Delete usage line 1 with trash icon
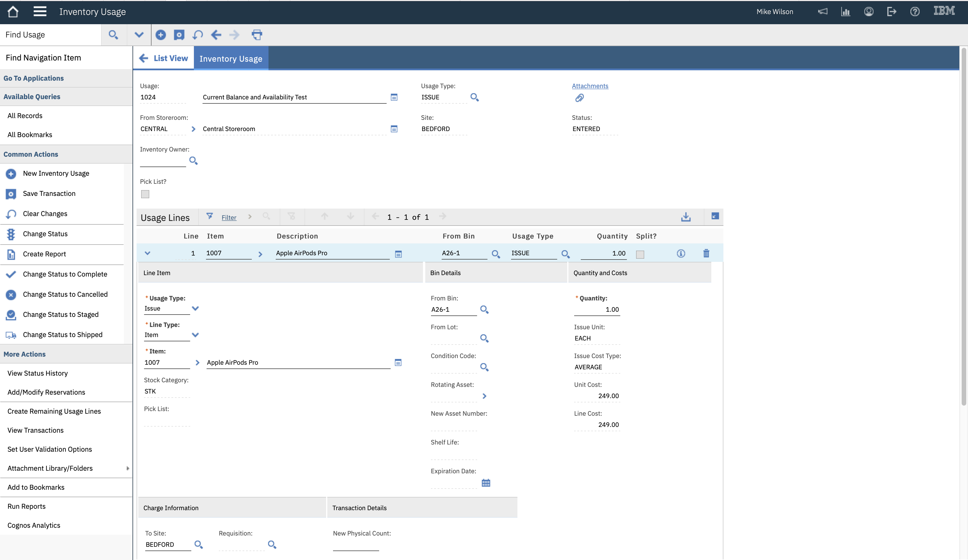This screenshot has height=560, width=968. click(706, 253)
